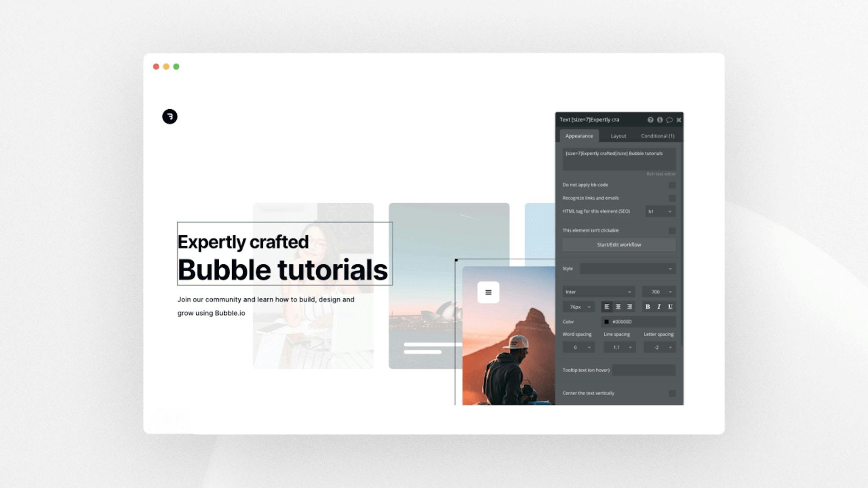Click the round black logo on the page
Image resolution: width=868 pixels, height=488 pixels.
170,116
